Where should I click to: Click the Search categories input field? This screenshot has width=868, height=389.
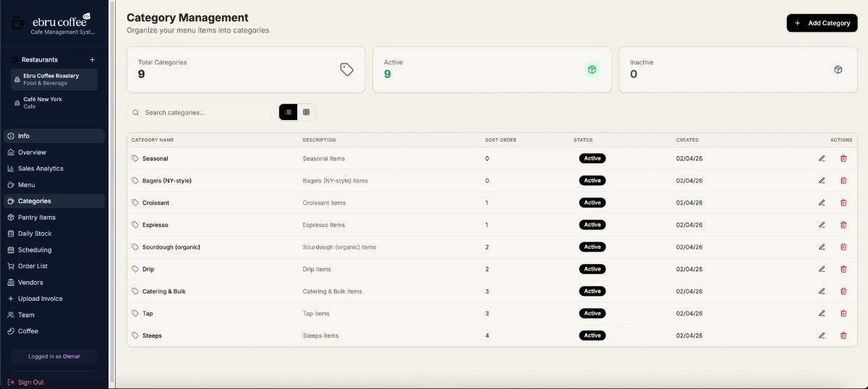203,112
